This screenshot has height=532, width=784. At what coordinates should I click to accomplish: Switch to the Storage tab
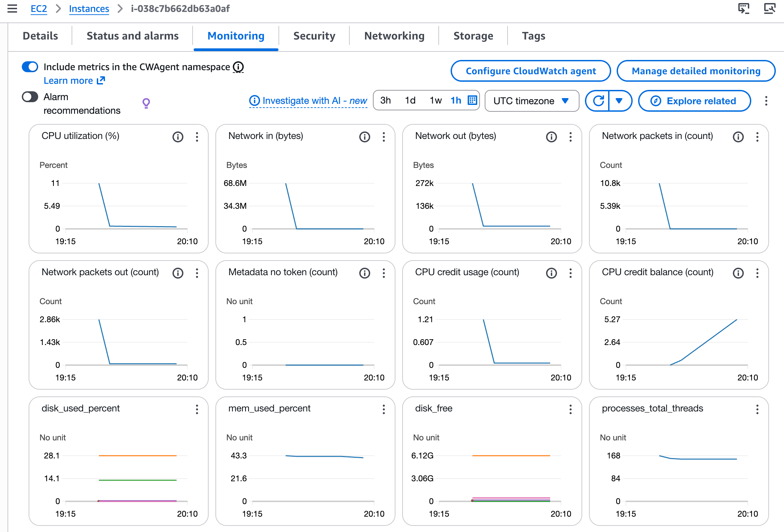(473, 36)
